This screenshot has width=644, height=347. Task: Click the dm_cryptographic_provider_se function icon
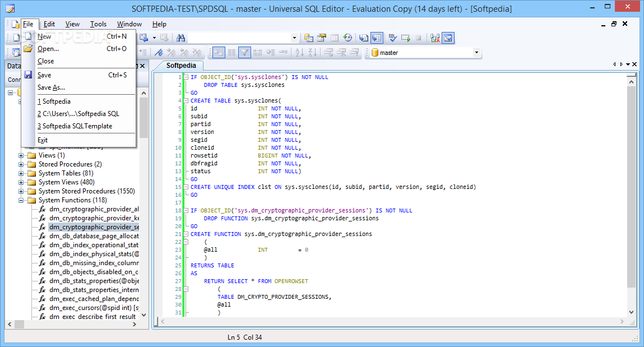(x=42, y=227)
